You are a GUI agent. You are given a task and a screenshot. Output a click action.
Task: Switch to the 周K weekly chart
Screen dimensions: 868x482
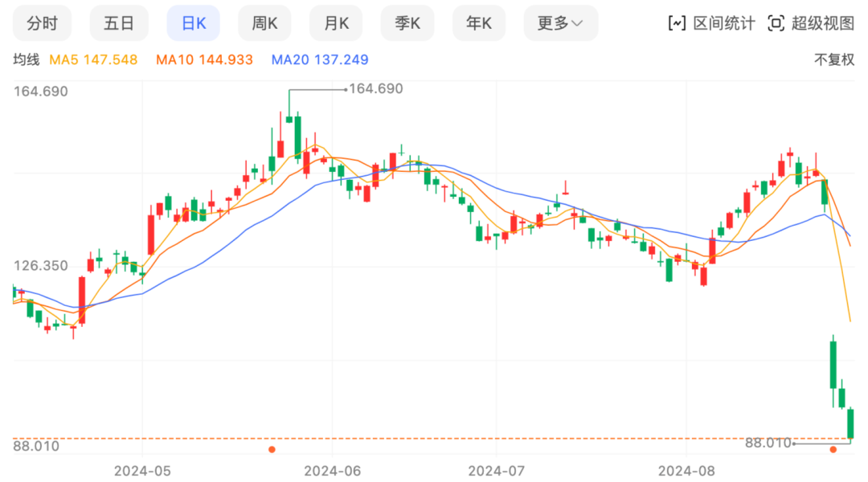(x=264, y=23)
